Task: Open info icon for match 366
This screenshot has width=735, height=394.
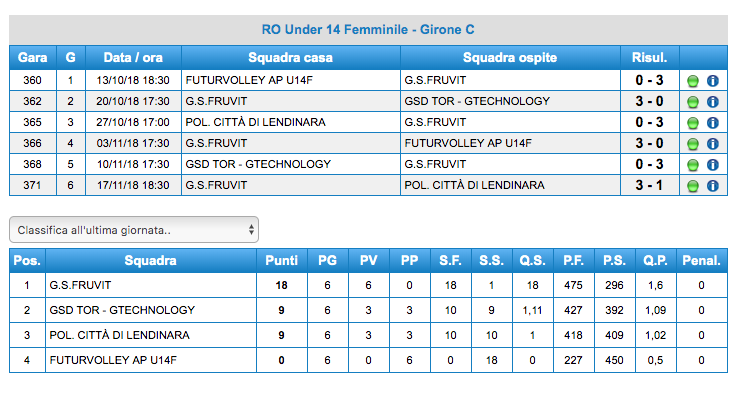Action: tap(712, 144)
